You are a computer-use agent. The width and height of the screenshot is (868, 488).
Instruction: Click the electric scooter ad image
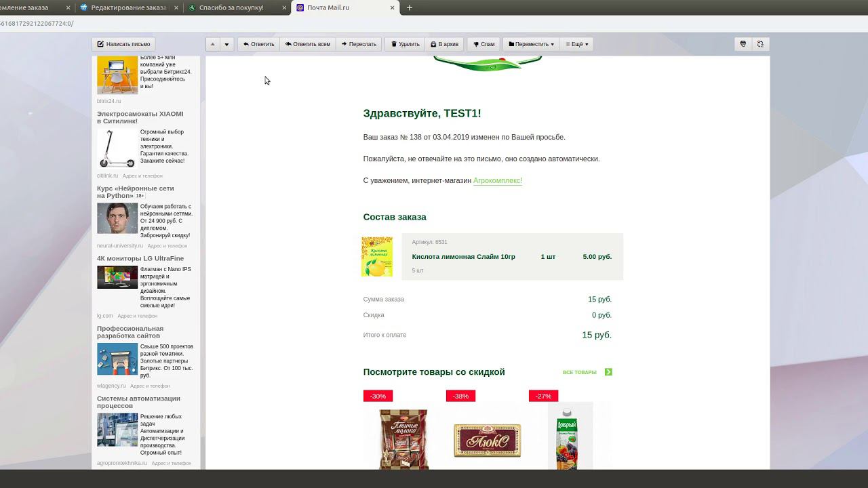pos(117,148)
